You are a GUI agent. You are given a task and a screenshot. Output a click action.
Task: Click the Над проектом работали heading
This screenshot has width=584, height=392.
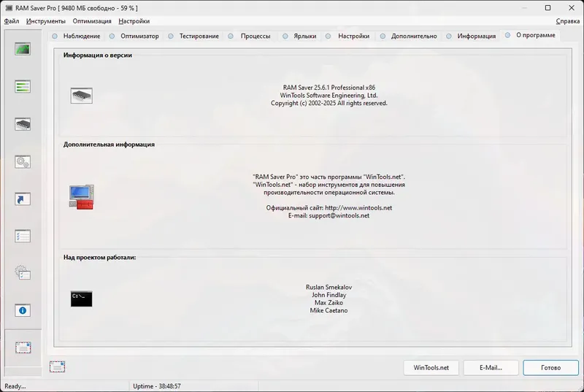[99, 257]
